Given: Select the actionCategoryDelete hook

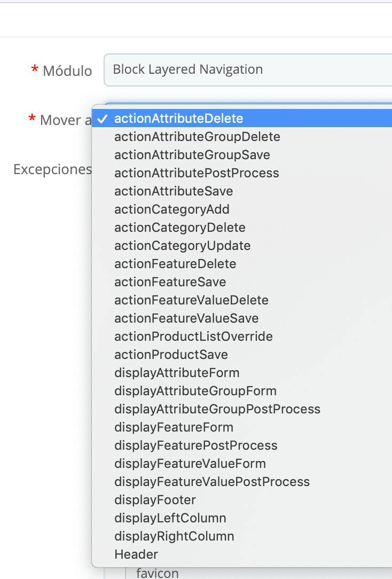Looking at the screenshot, I should click(179, 228).
